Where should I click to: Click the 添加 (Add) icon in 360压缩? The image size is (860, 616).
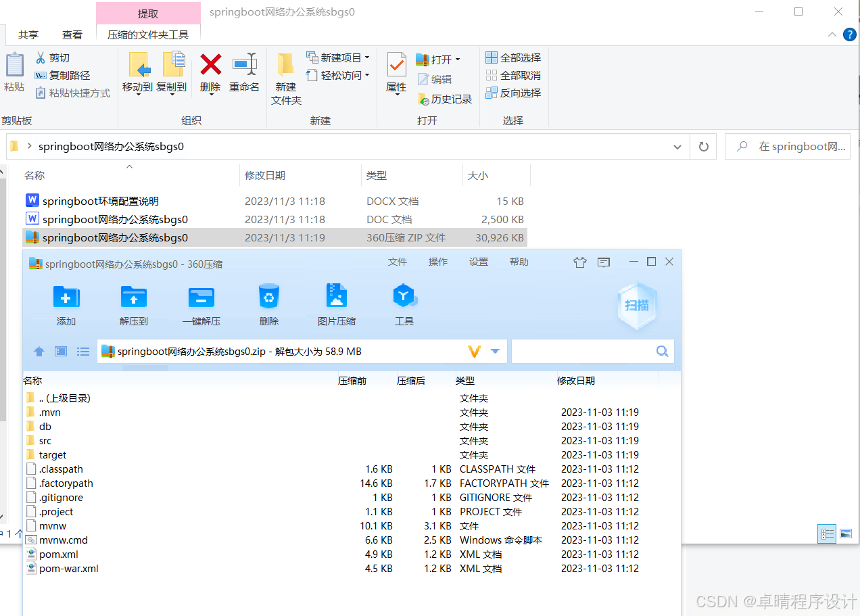click(x=66, y=297)
